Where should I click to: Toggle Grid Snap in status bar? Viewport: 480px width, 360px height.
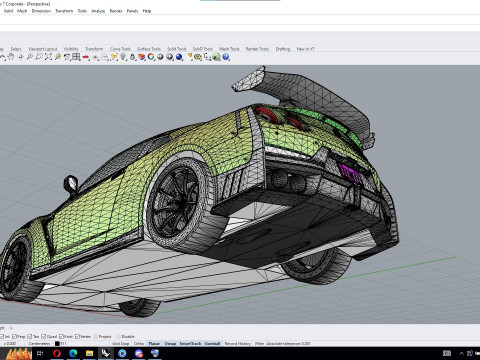pos(120,343)
